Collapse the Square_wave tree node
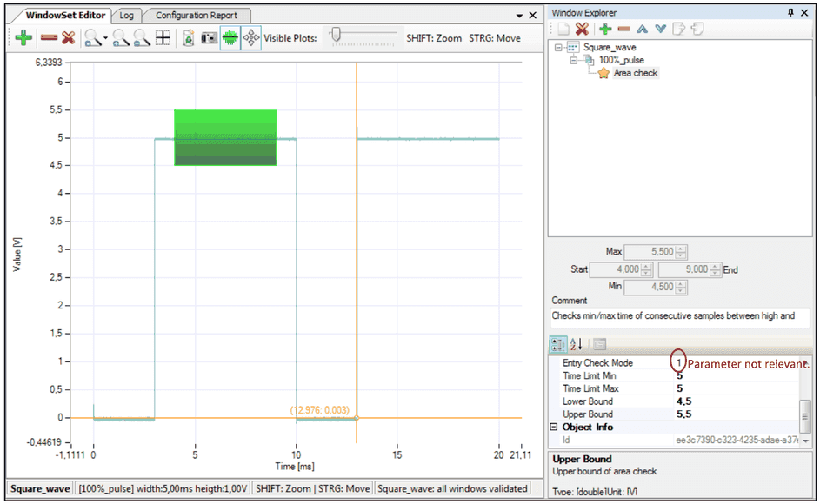Viewport: 820px width, 504px height. [558, 47]
